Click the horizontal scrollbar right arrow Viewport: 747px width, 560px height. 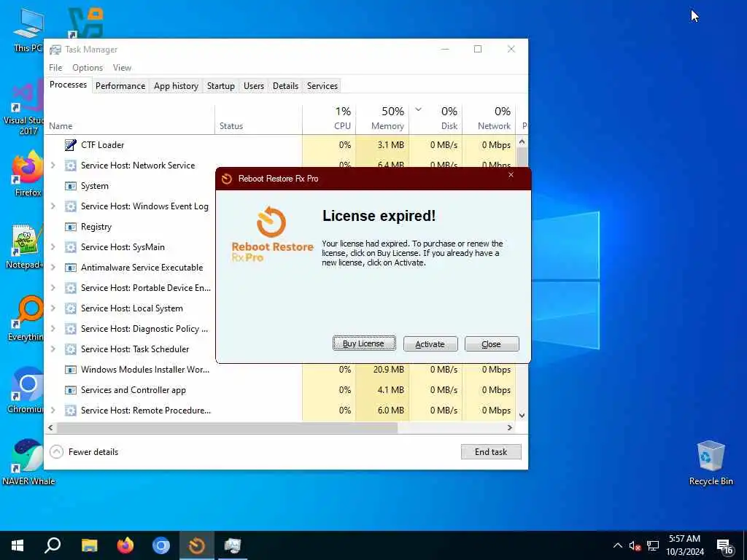pos(510,427)
